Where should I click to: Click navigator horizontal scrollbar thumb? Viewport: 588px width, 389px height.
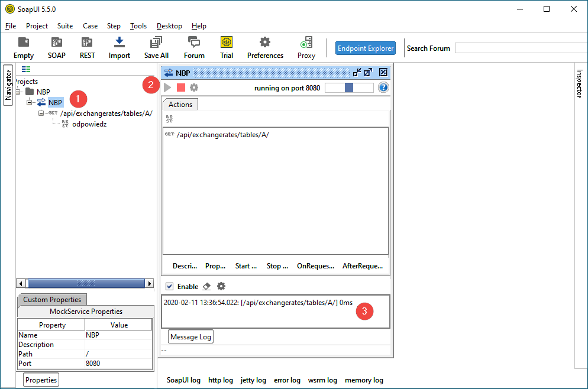pos(86,283)
